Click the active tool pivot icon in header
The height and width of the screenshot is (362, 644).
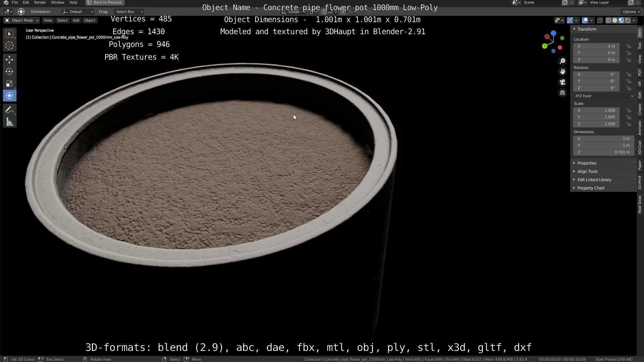21,12
